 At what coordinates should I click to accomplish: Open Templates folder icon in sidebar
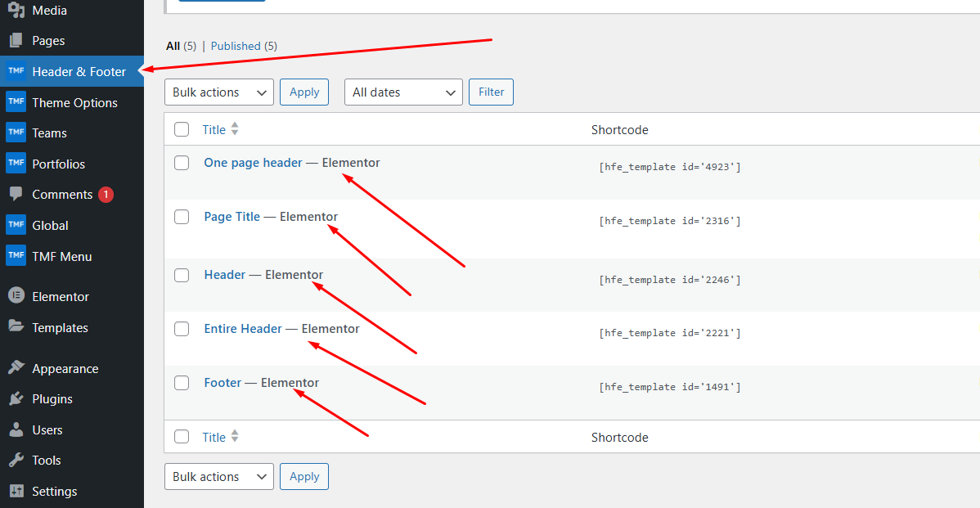(x=16, y=326)
